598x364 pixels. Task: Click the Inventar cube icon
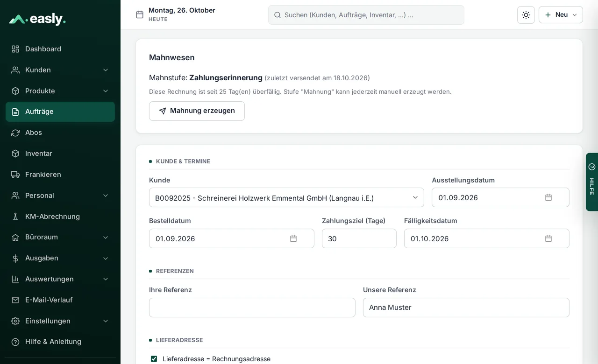(15, 154)
